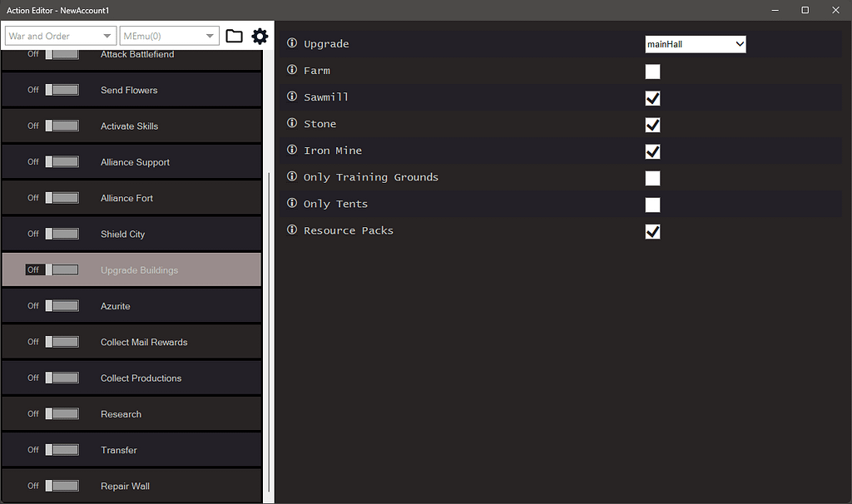Click the info icon beside Only Tents
Screen dimensions: 852x504
290,203
